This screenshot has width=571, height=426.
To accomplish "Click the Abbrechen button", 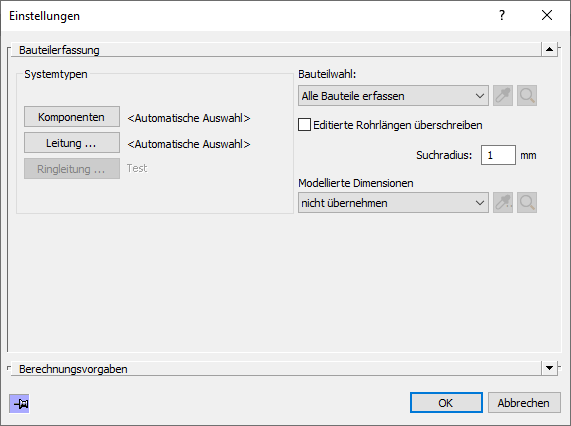I will (x=524, y=403).
